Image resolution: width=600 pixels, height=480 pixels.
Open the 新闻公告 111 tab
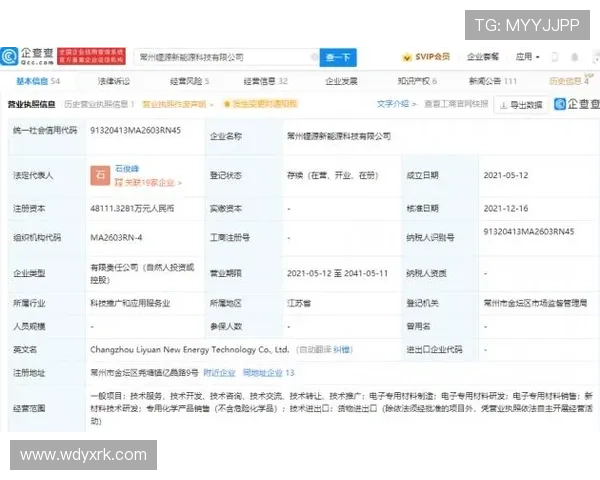click(x=493, y=81)
